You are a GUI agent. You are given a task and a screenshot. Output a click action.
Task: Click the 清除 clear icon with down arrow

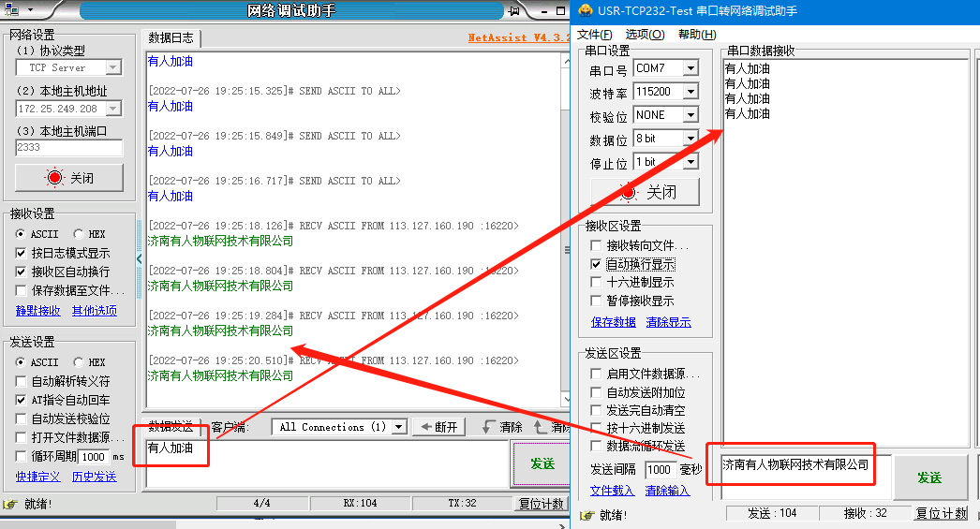[501, 427]
